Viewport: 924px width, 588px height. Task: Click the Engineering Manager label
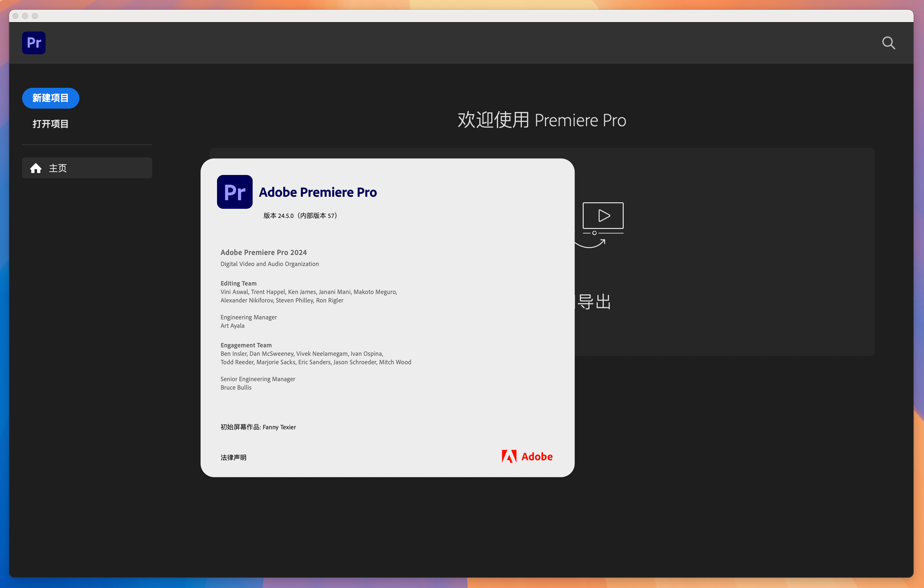[249, 317]
